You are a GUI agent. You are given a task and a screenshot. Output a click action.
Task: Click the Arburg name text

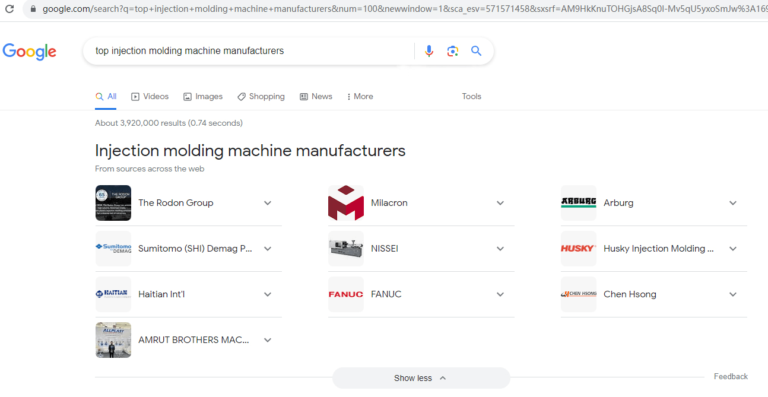618,203
